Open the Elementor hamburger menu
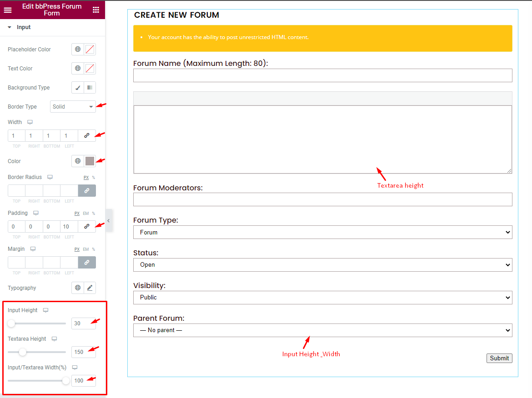The height and width of the screenshot is (398, 532). tap(8, 10)
